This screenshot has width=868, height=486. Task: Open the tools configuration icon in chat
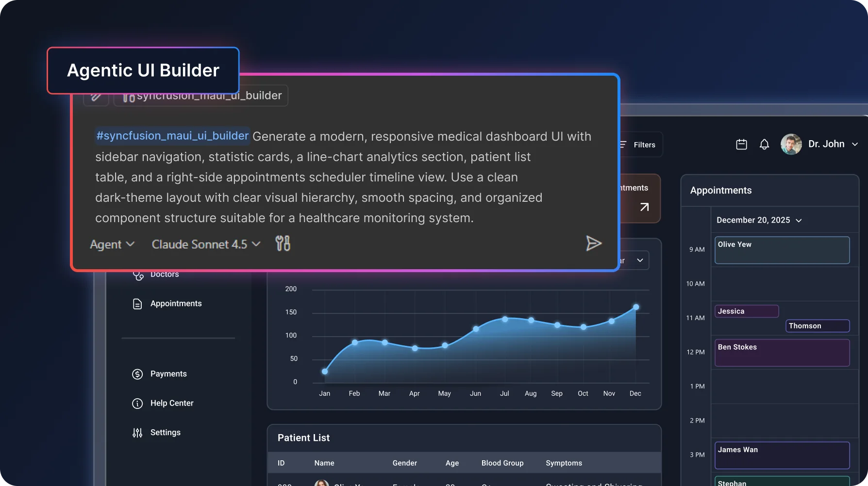(x=283, y=243)
